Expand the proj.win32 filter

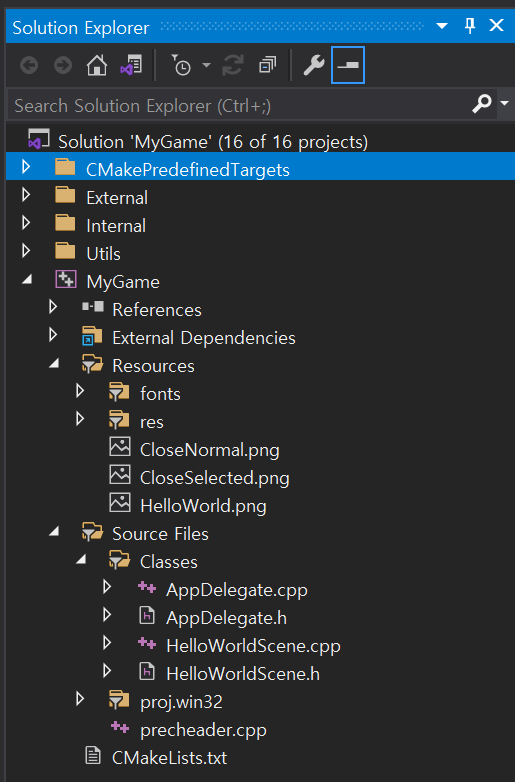[x=80, y=699]
